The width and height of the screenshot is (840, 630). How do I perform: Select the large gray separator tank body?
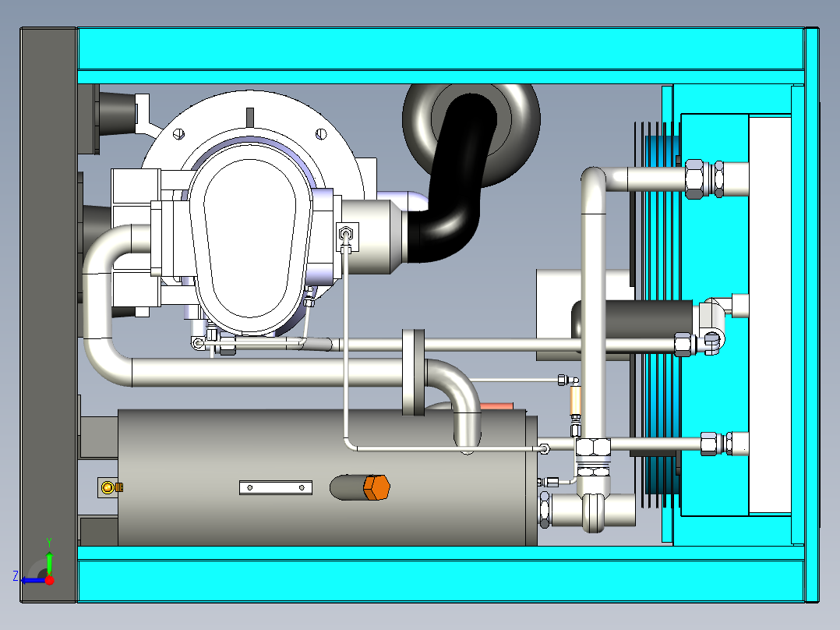coord(326,477)
